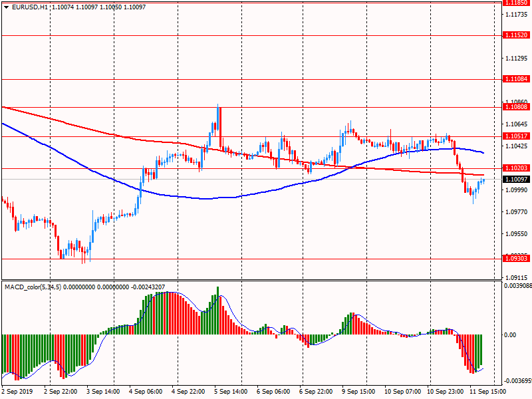Click the 1.10808 red price level label
The height and width of the screenshot is (399, 532).
pyautogui.click(x=517, y=107)
